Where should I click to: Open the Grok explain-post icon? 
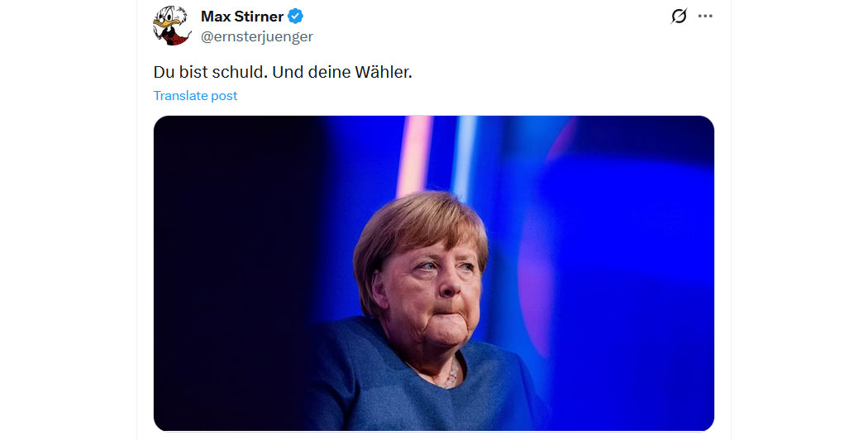point(679,16)
